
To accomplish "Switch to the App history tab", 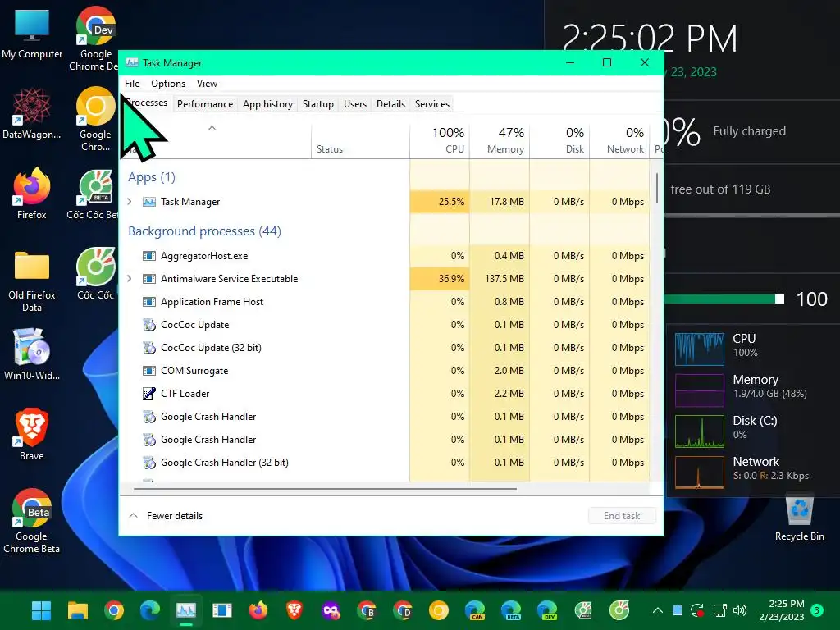I will point(268,104).
